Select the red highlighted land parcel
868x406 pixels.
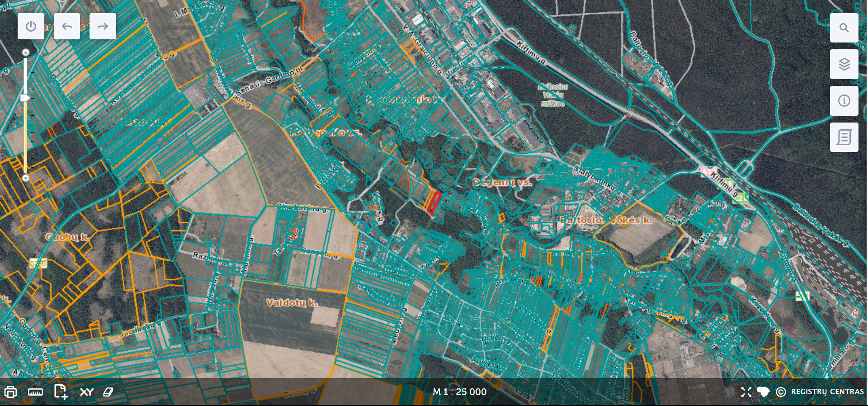(434, 203)
